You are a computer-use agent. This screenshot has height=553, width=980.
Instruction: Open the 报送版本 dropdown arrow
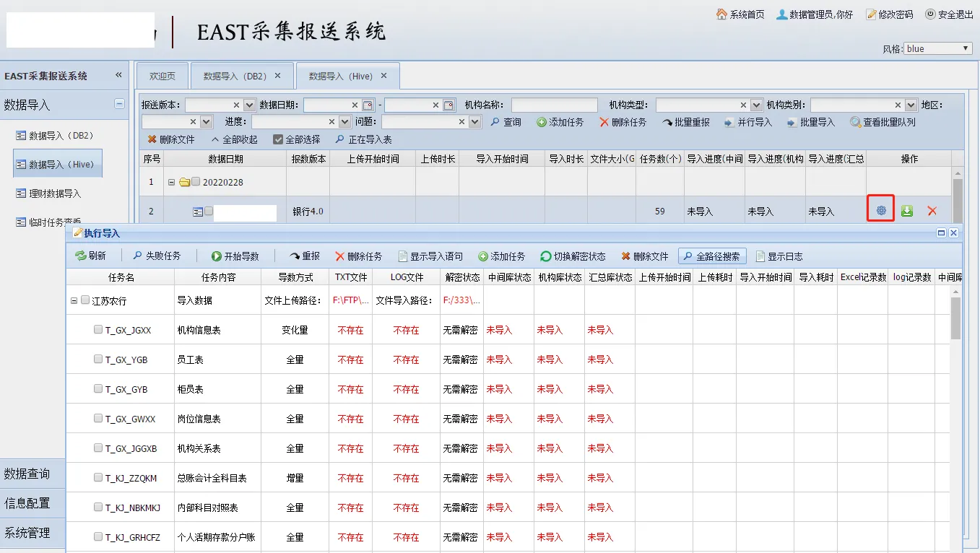pyautogui.click(x=249, y=105)
